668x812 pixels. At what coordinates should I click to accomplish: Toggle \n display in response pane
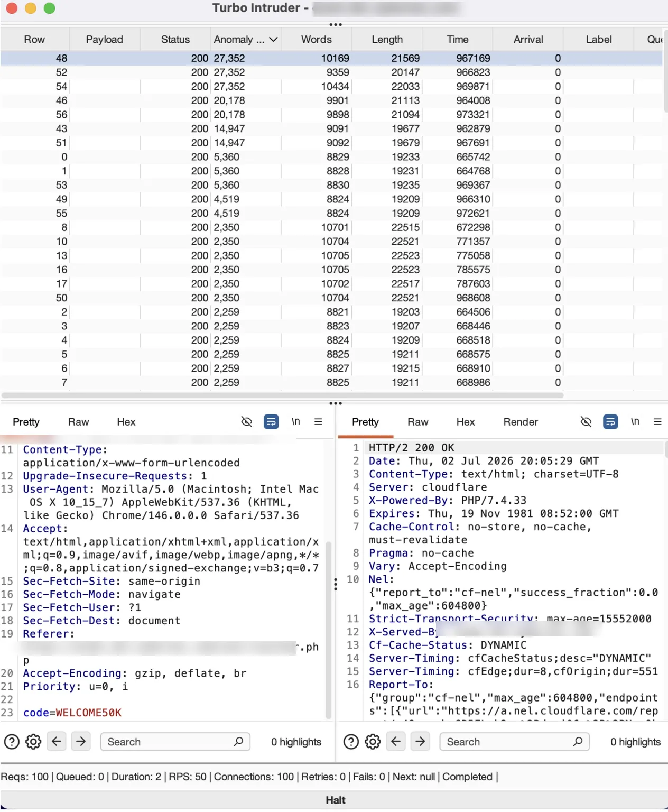click(635, 422)
